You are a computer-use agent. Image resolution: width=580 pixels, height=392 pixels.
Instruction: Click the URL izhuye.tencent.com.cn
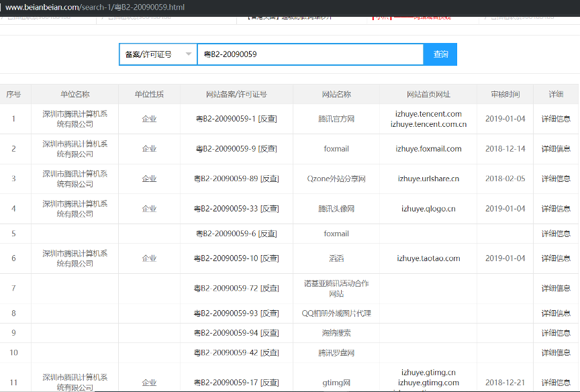[x=428, y=124]
